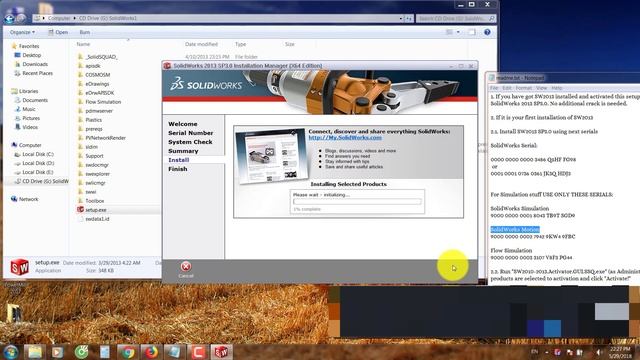This screenshot has width=640, height=360.
Task: Open the view options dropdown arrow
Action: click(458, 32)
